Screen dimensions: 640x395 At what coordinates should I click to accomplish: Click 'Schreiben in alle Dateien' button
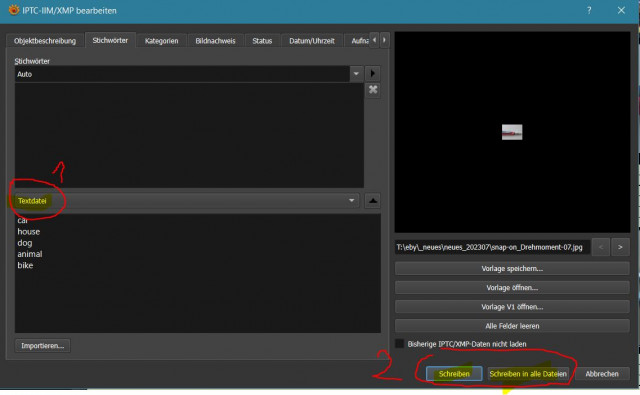528,374
